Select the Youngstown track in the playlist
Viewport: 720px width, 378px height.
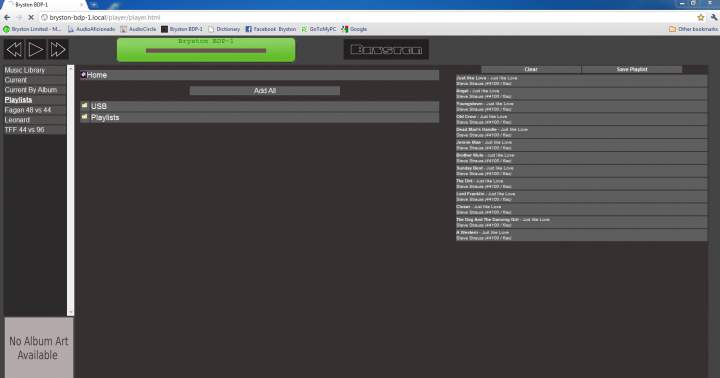[x=581, y=107]
